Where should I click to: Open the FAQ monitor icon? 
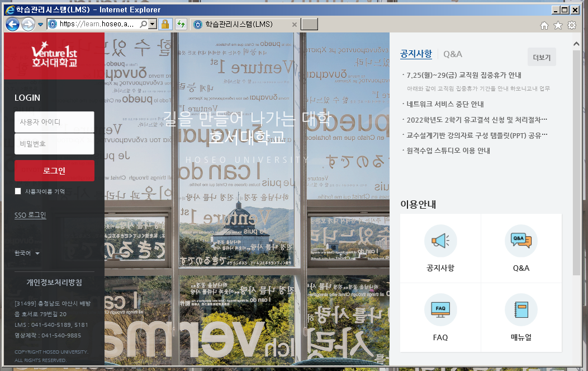440,309
